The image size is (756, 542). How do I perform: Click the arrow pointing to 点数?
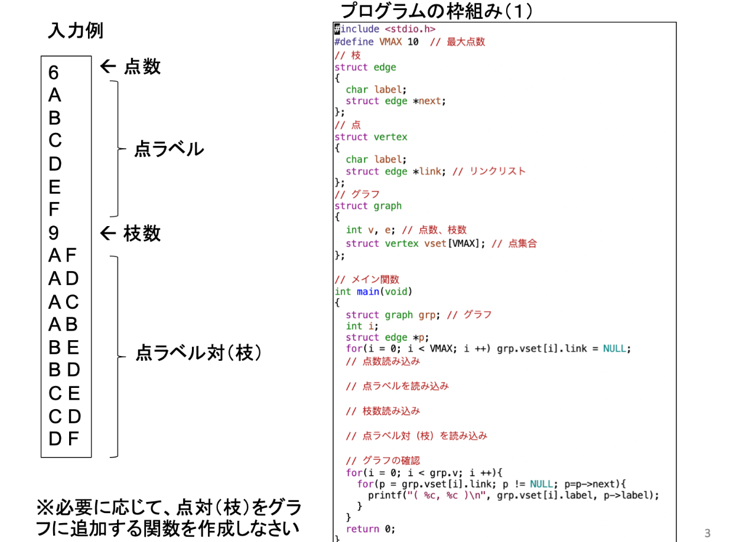109,67
